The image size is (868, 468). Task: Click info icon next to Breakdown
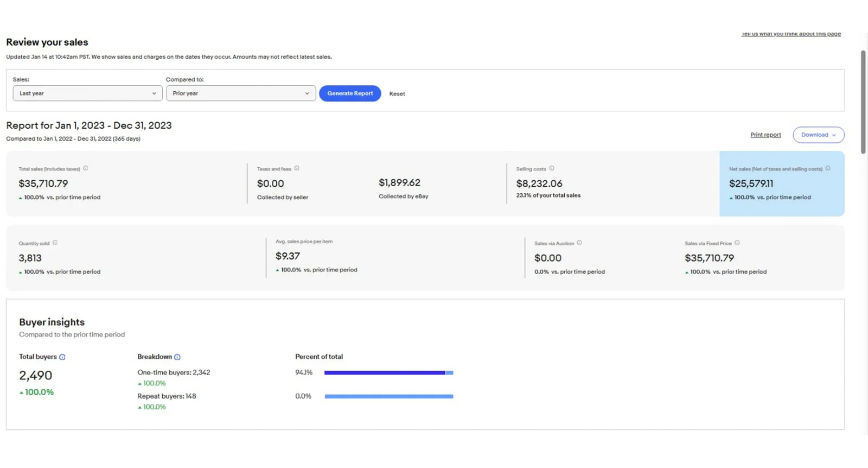click(x=177, y=357)
